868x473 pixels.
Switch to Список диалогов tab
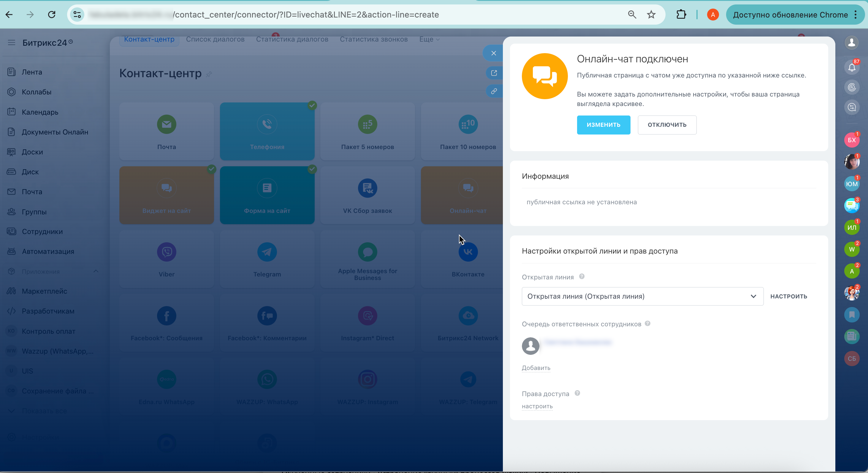(x=215, y=39)
